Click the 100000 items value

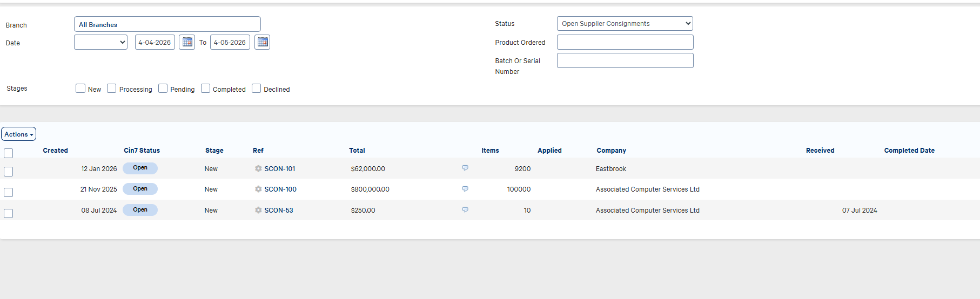click(x=519, y=189)
